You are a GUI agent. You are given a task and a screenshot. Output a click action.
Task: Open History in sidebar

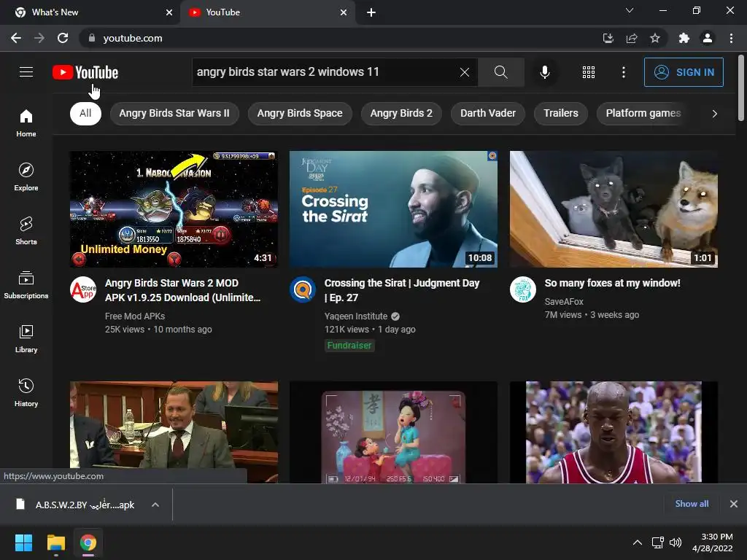26,393
